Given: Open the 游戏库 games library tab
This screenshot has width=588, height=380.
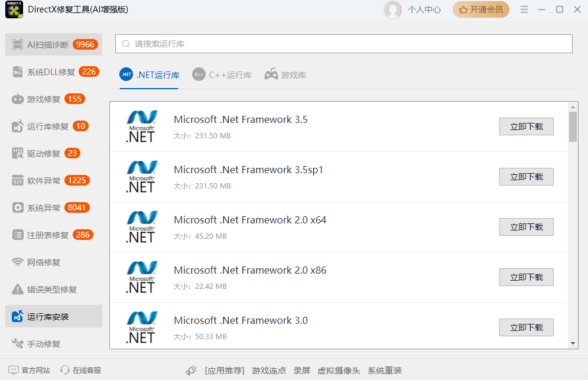Looking at the screenshot, I should click(285, 74).
